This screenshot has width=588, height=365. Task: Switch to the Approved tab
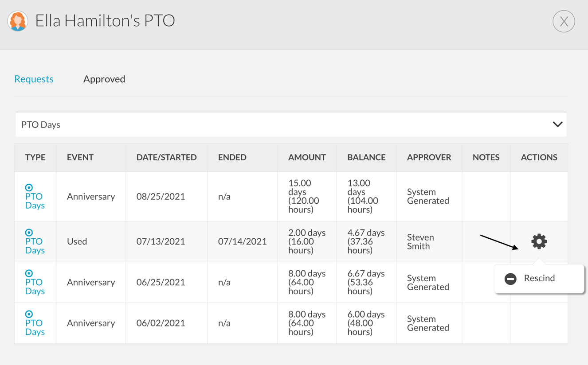click(x=104, y=79)
